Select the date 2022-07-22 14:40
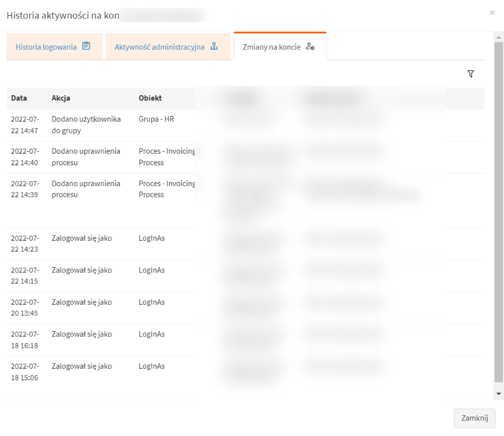504x436 pixels. pos(25,157)
